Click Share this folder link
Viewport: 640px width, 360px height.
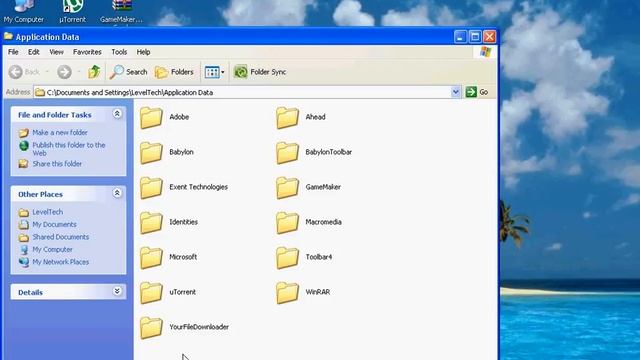pyautogui.click(x=57, y=164)
